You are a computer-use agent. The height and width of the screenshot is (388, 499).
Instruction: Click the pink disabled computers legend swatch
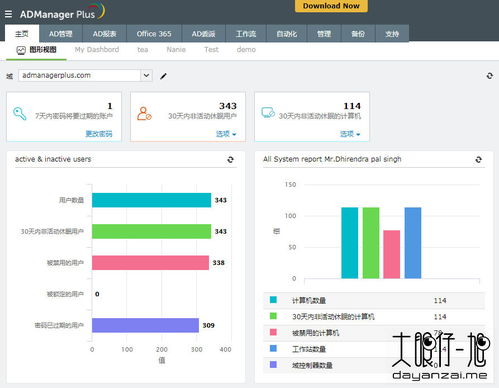pyautogui.click(x=273, y=332)
